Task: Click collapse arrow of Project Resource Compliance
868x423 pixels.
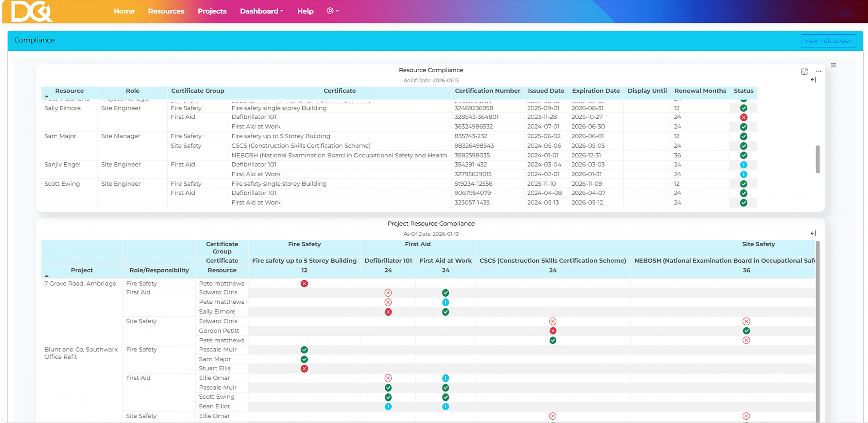Action: (813, 233)
